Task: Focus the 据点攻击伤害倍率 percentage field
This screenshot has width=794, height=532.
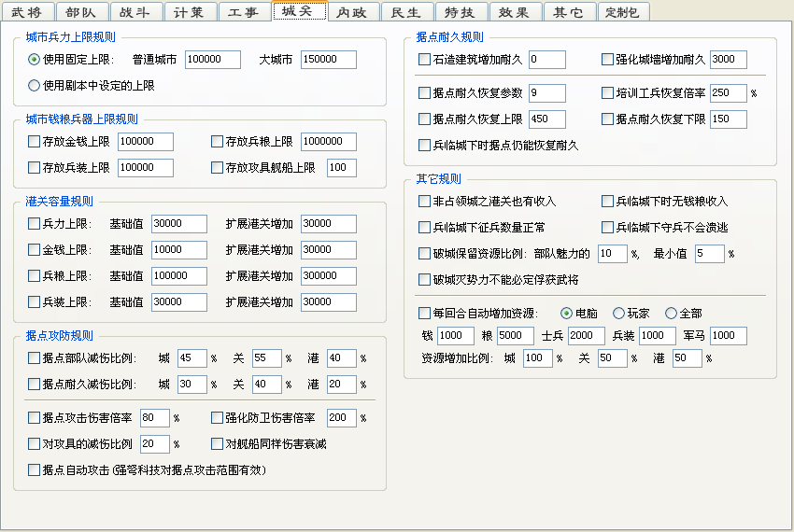Action: click(154, 418)
